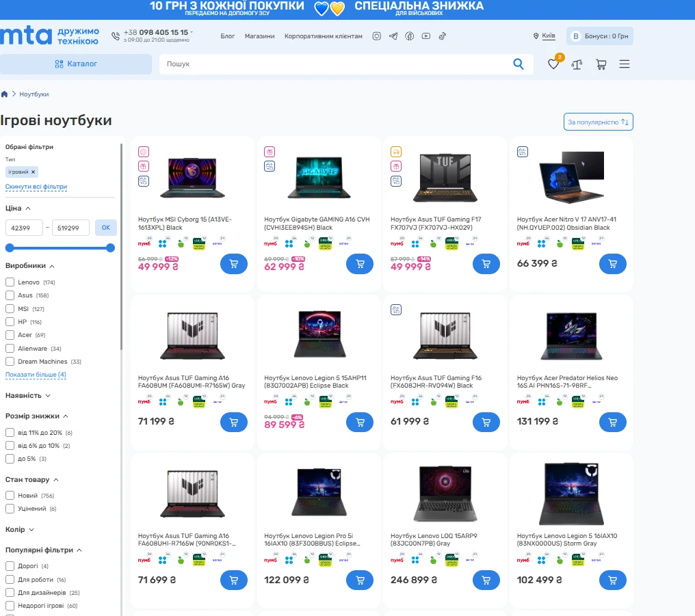This screenshot has width=695, height=616.
Task: Check the Asus manufacturer checkbox
Action: [10, 295]
